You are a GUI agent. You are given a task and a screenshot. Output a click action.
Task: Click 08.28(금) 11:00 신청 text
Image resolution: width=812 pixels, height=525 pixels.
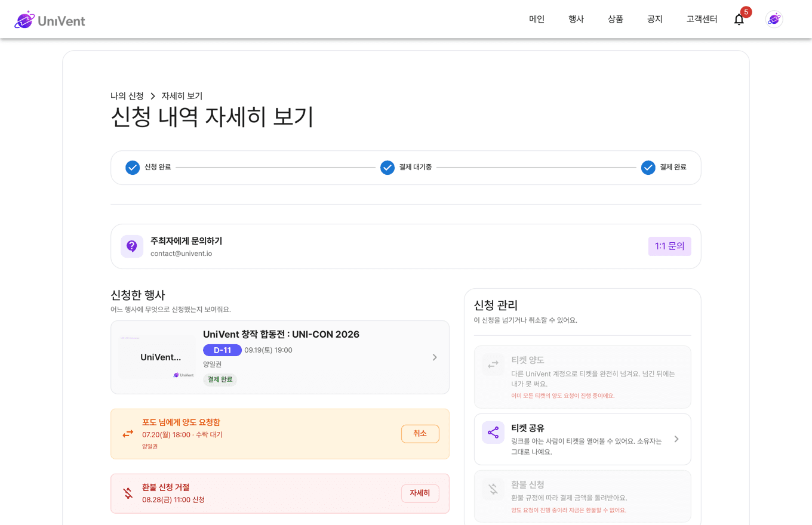173,500
